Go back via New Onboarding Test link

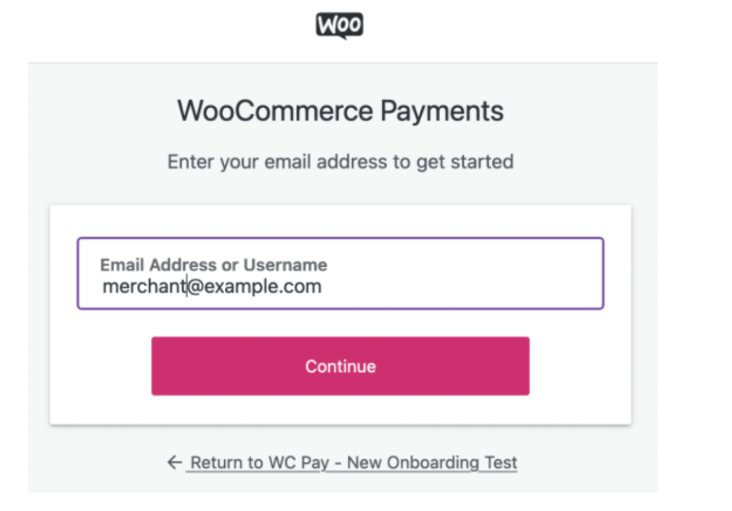[x=432, y=462]
